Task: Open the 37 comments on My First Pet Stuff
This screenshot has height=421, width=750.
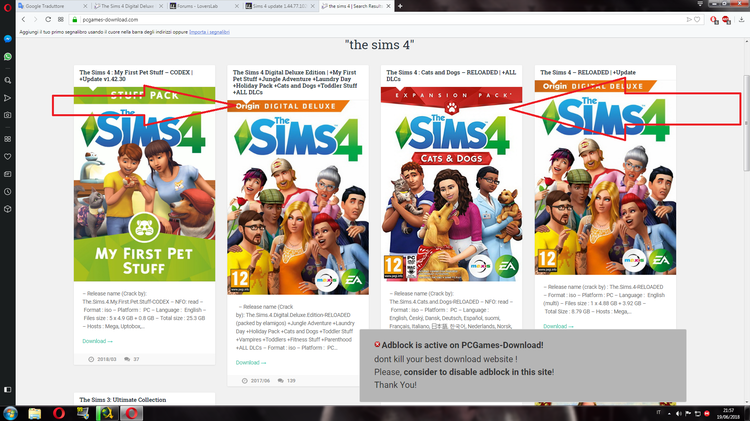Action: coord(132,359)
